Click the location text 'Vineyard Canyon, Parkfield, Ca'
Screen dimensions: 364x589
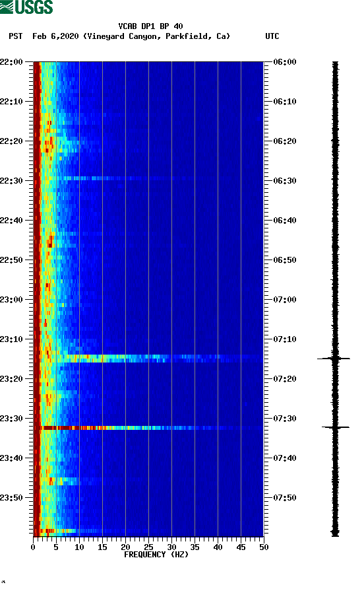coord(156,36)
